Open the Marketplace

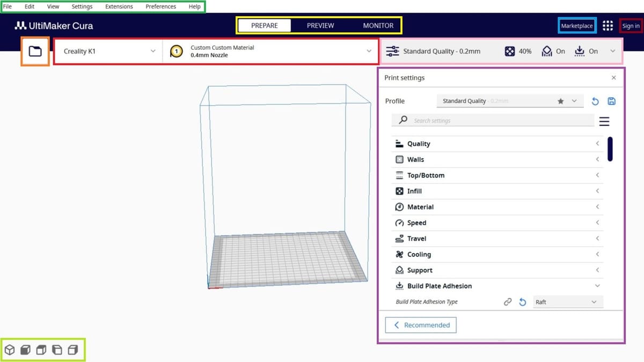[577, 26]
